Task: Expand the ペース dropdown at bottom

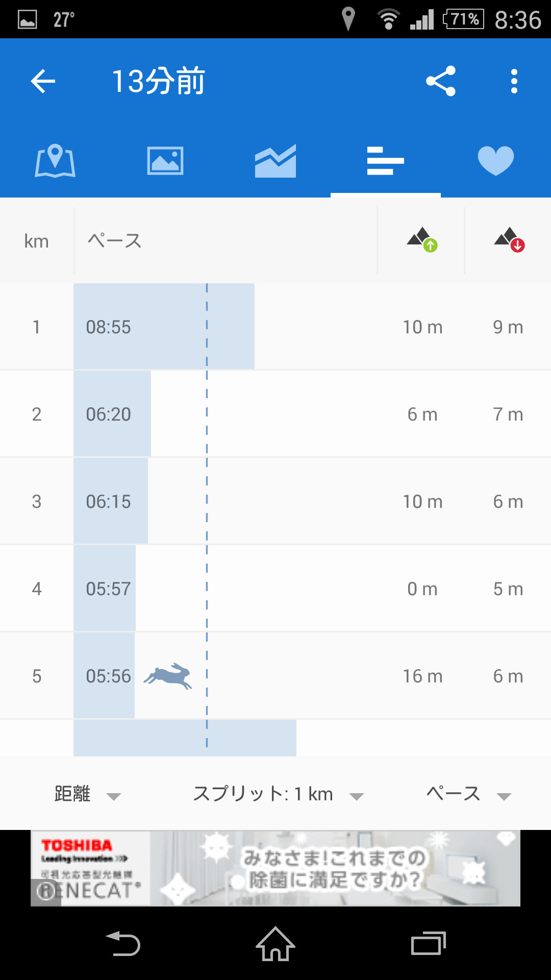Action: pyautogui.click(x=468, y=794)
